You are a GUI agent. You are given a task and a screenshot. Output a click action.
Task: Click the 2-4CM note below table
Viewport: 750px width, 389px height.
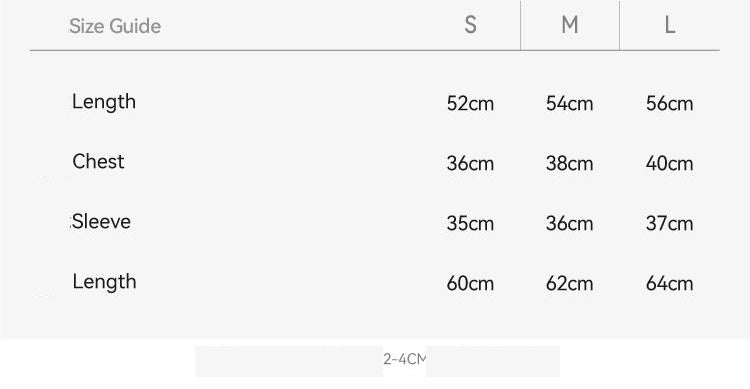coord(404,359)
